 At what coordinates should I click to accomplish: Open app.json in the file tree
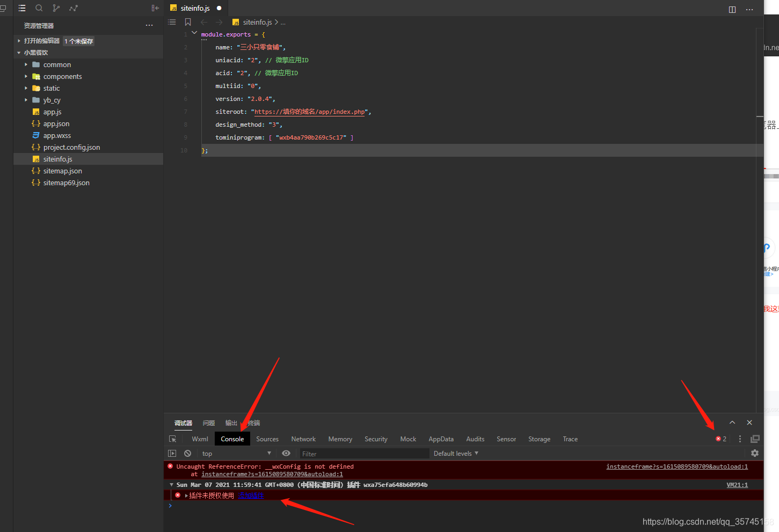point(56,123)
